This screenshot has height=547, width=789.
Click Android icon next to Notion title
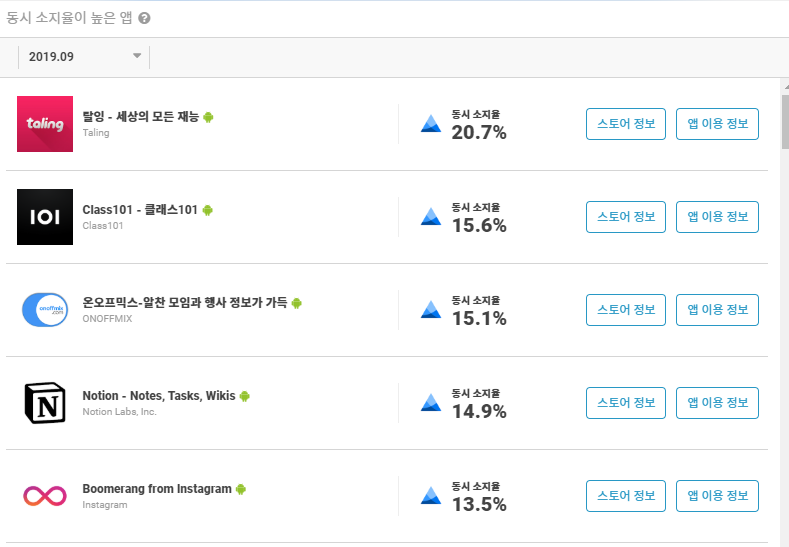tap(245, 396)
